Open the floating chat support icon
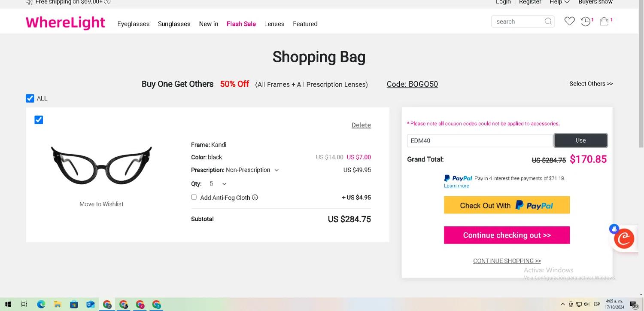The width and height of the screenshot is (644, 311). pos(624,238)
